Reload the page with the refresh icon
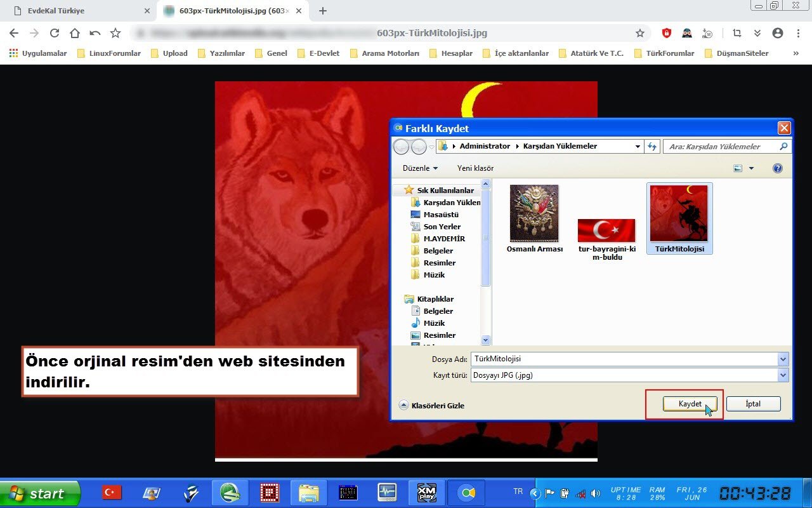The width and height of the screenshot is (812, 508). pos(55,33)
